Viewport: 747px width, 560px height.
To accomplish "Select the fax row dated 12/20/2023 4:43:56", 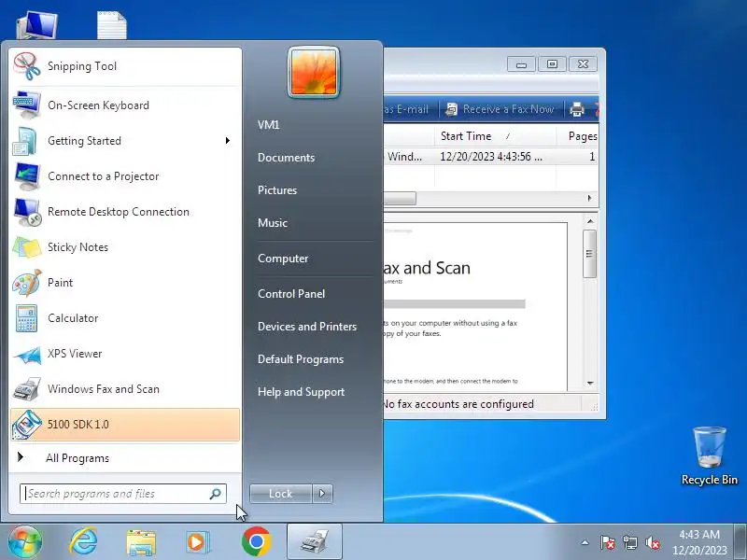I will click(491, 157).
